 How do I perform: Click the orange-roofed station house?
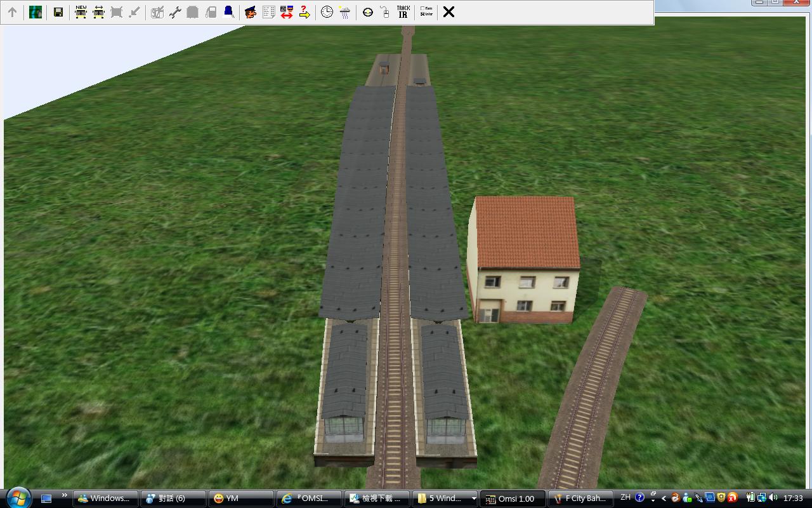click(523, 260)
